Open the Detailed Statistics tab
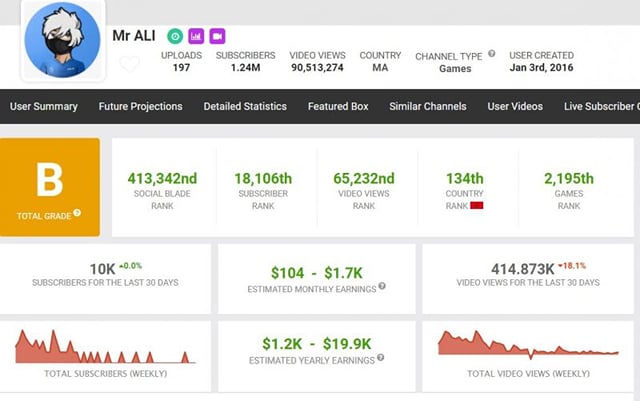 (x=245, y=107)
